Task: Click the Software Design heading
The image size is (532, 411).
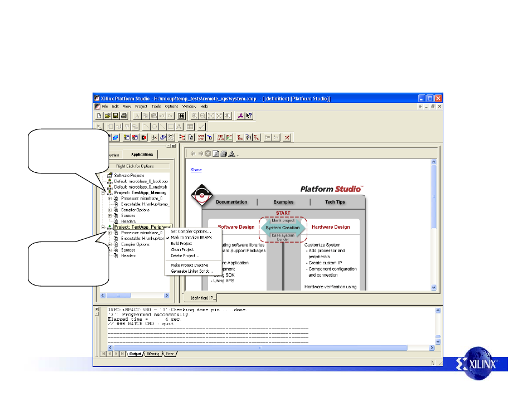Action: (236, 227)
